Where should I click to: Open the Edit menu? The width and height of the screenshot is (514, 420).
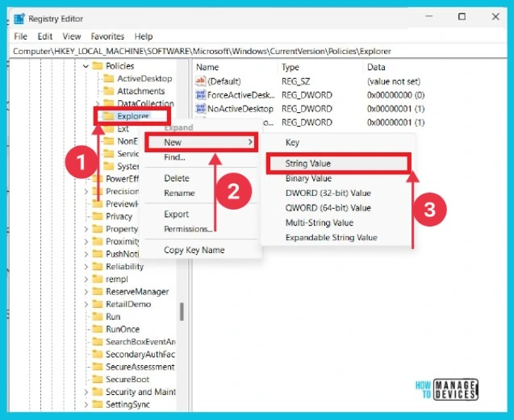coord(45,36)
